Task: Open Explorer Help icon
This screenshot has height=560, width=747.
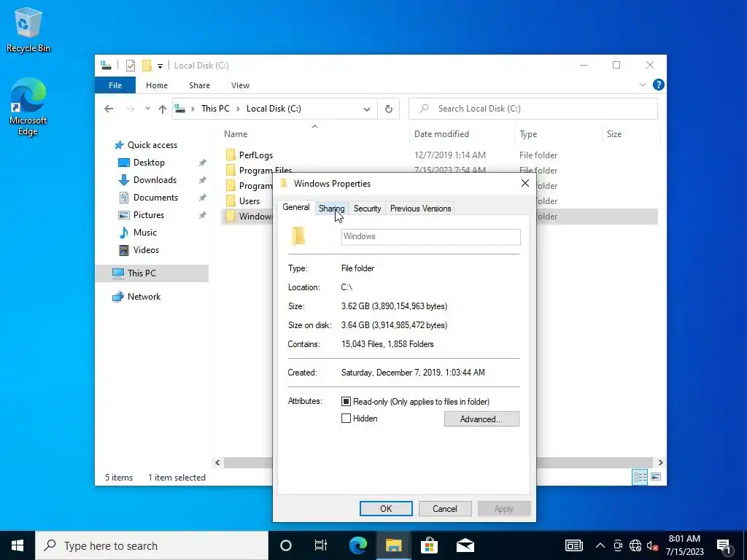Action: click(x=659, y=85)
